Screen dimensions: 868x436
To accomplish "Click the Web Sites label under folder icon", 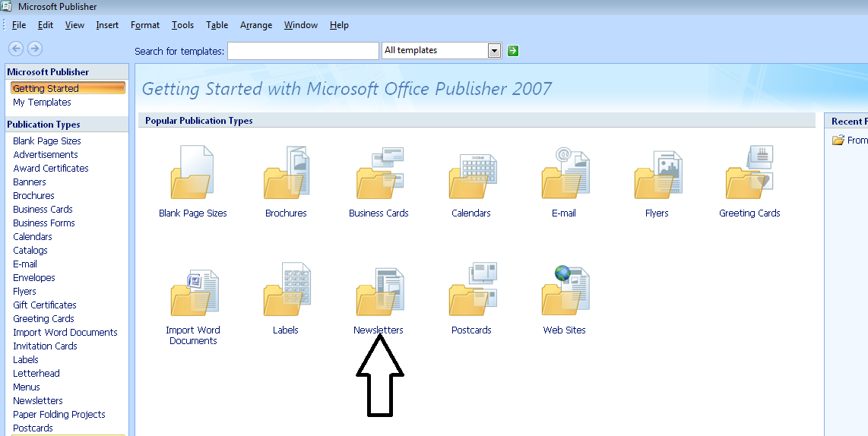I will tap(564, 330).
